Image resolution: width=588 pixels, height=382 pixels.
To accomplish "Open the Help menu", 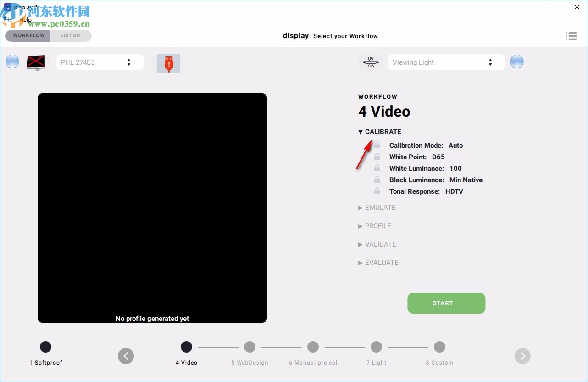I will (25, 20).
